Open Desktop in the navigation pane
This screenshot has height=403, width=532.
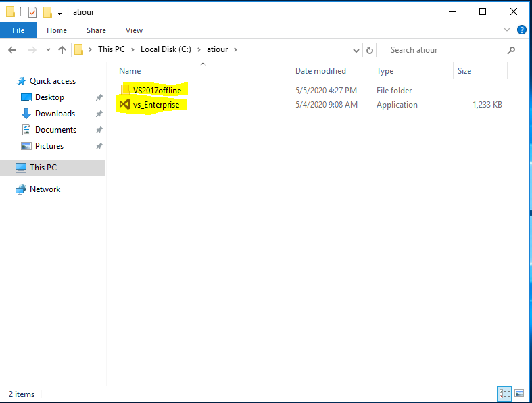(x=49, y=97)
